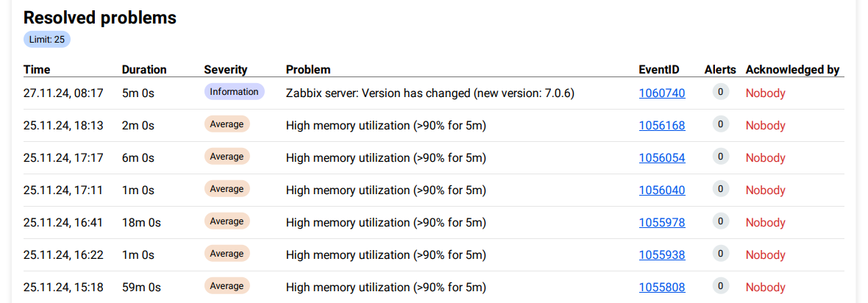Screen dimensions: 868x303
Task: Open event ID 1055978 link
Action: tap(661, 223)
